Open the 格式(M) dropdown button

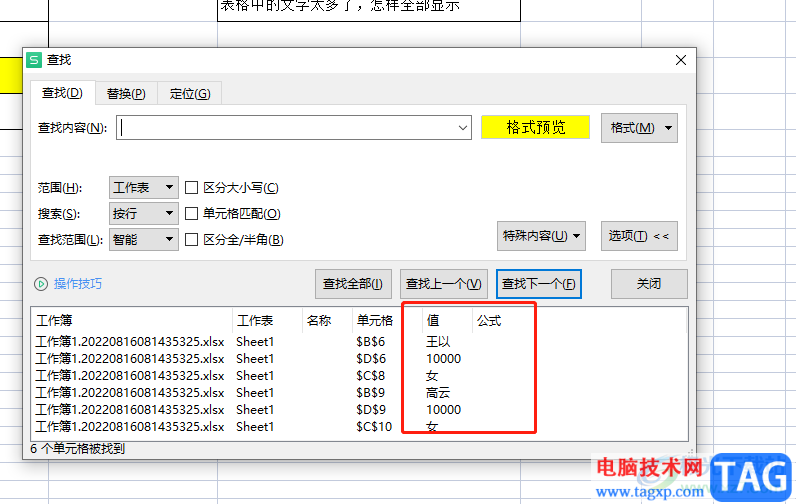click(639, 128)
